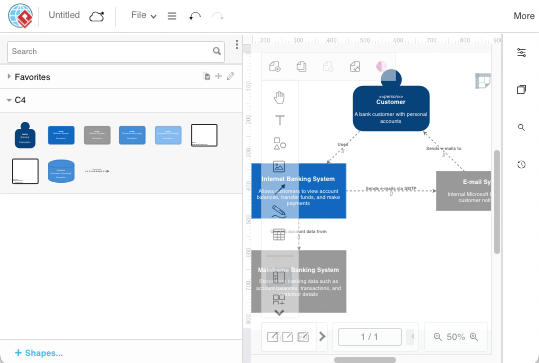Select the gray External System shape
Viewport: 539px width, 363px height.
97,135
